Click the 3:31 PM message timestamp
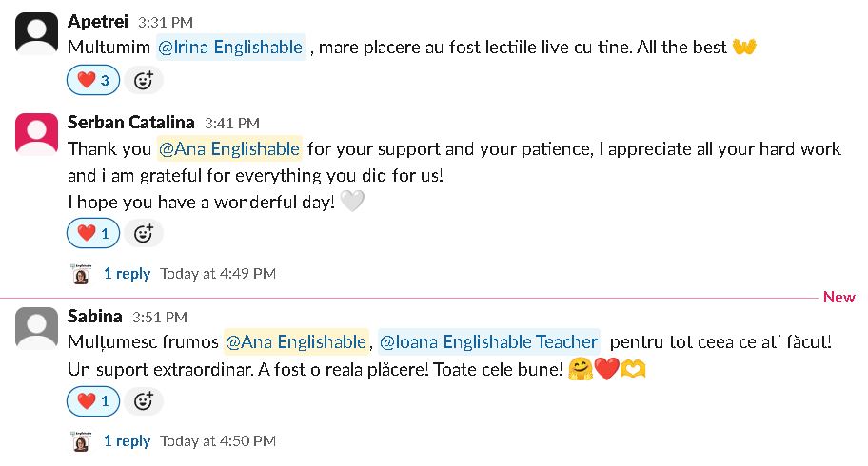The width and height of the screenshot is (868, 466). pos(165,21)
